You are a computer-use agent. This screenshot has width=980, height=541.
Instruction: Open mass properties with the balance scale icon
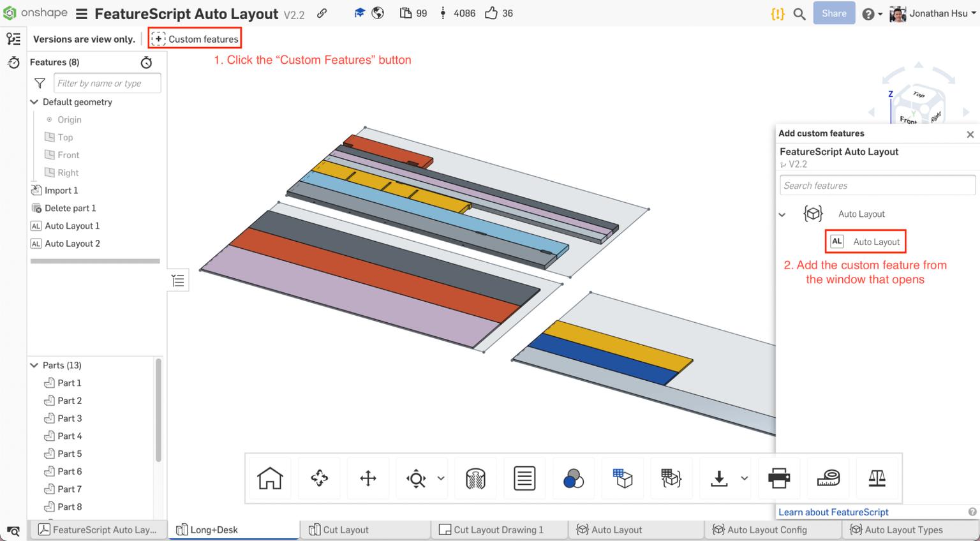pyautogui.click(x=877, y=477)
